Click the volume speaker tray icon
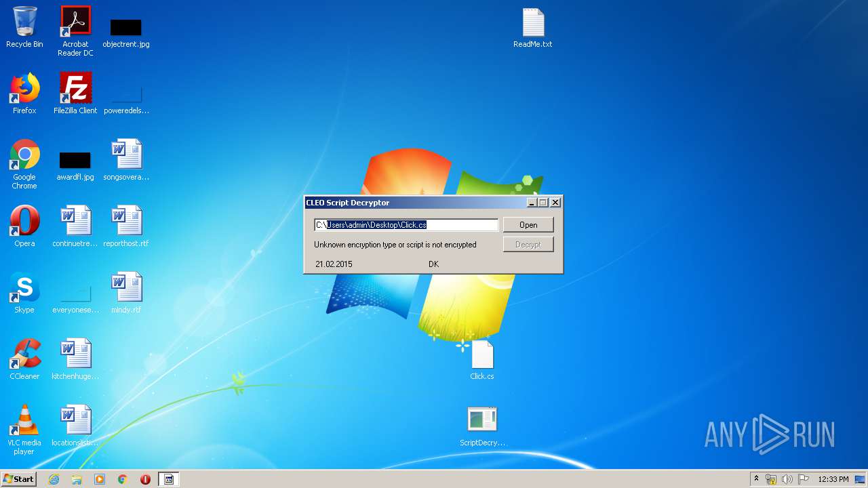This screenshot has height=488, width=868. click(787, 479)
